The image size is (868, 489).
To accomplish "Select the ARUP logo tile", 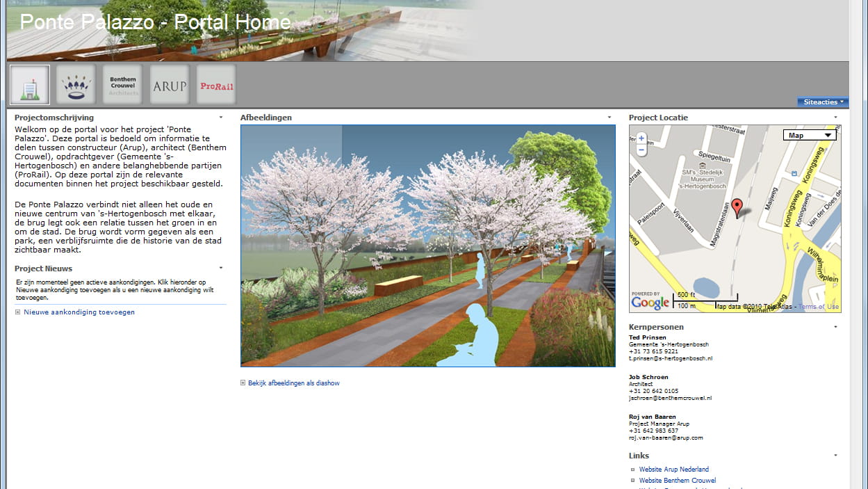I will coord(170,85).
